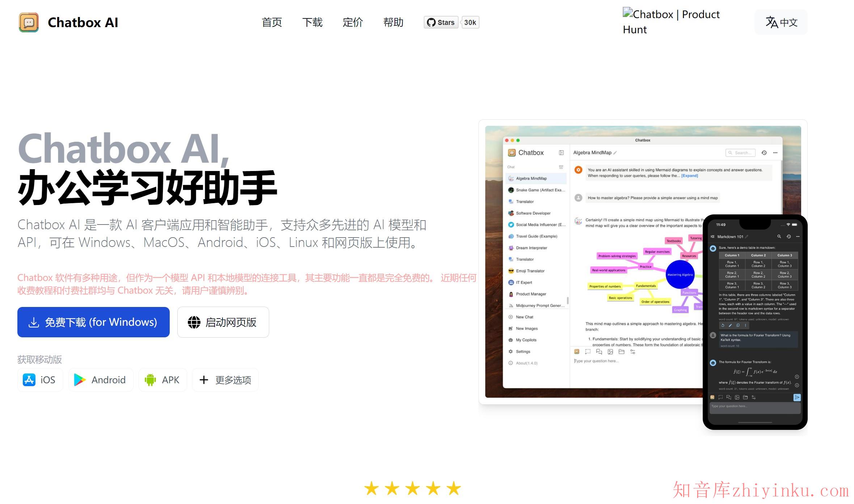Image resolution: width=854 pixels, height=504 pixels.
Task: Open the 定价 pricing page
Action: [x=353, y=22]
